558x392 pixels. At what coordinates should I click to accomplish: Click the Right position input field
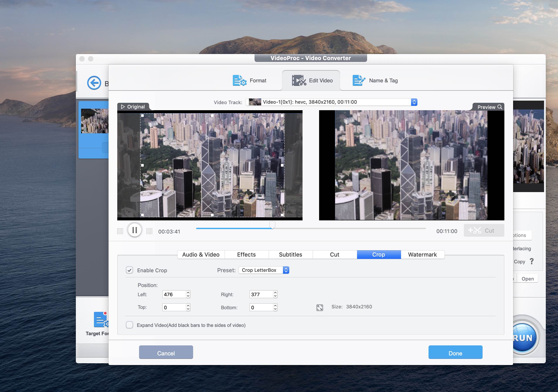point(261,294)
